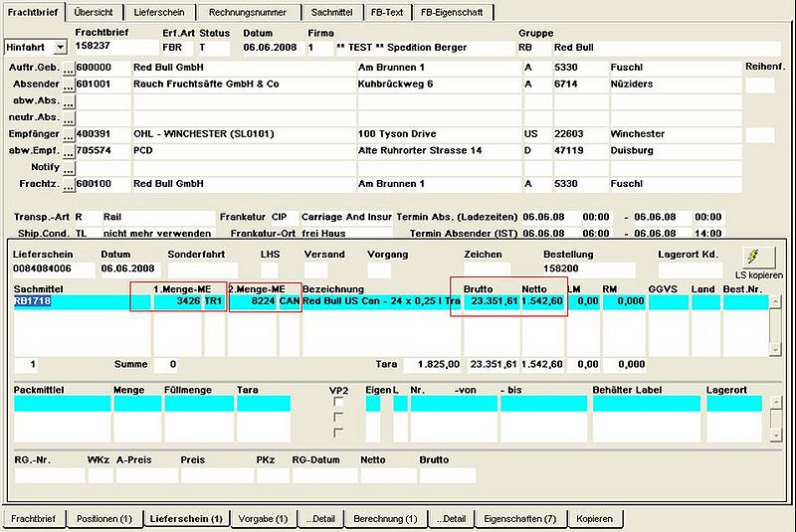The width and height of the screenshot is (796, 532).
Task: Click the Lagerort Kd. input field
Action: coord(690,268)
